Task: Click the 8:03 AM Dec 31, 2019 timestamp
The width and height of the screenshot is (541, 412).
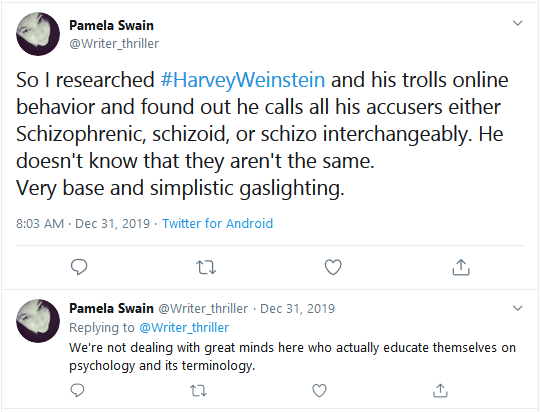Action: point(83,224)
